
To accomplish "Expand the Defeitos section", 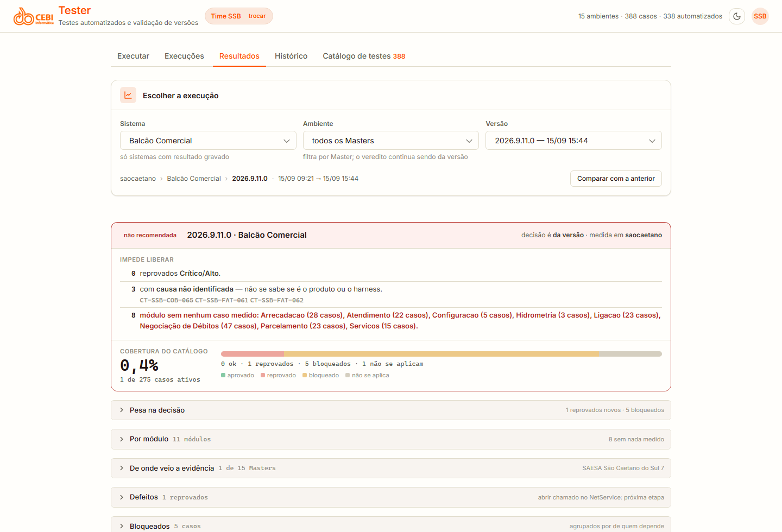I will click(x=391, y=497).
